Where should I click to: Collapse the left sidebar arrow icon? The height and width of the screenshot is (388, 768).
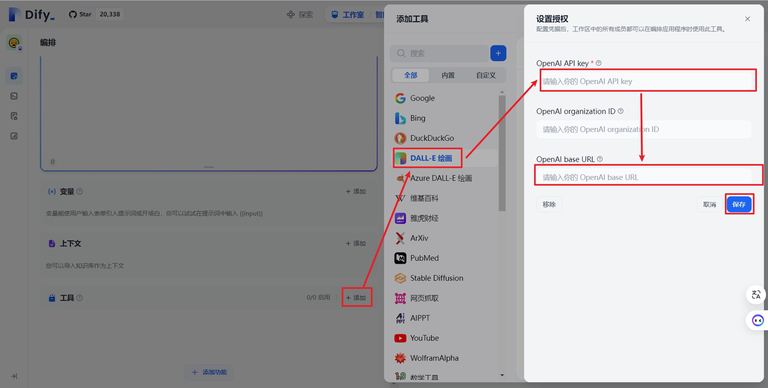[x=14, y=376]
